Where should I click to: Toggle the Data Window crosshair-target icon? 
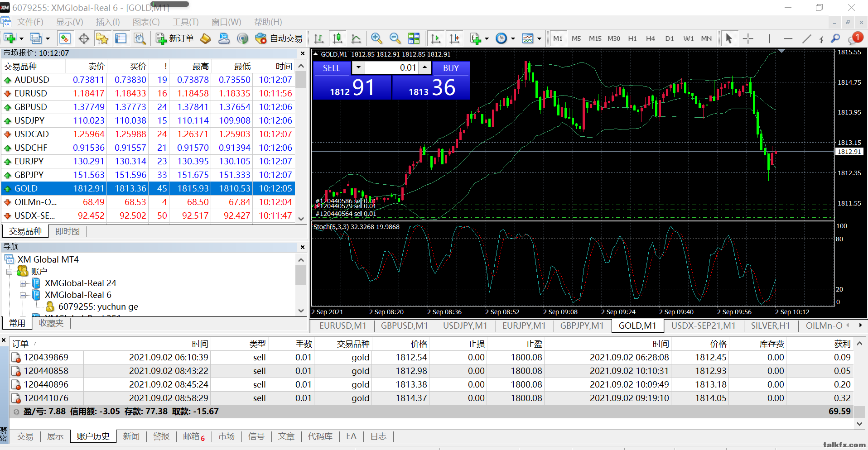coord(84,38)
